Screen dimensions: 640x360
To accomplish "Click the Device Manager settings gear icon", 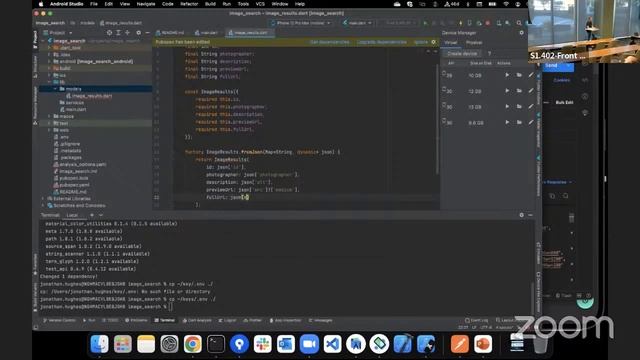I will click(521, 33).
